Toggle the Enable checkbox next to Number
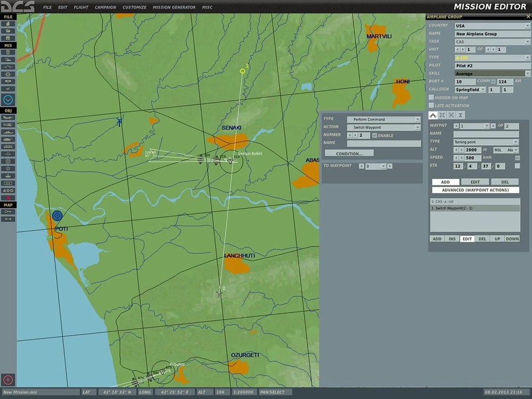The width and height of the screenshot is (532, 399). [375, 135]
